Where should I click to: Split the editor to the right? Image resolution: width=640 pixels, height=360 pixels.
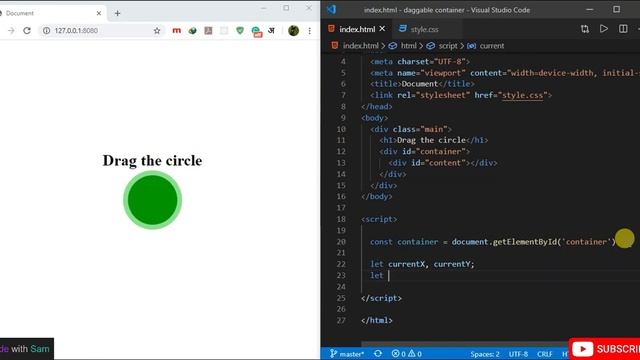[623, 29]
